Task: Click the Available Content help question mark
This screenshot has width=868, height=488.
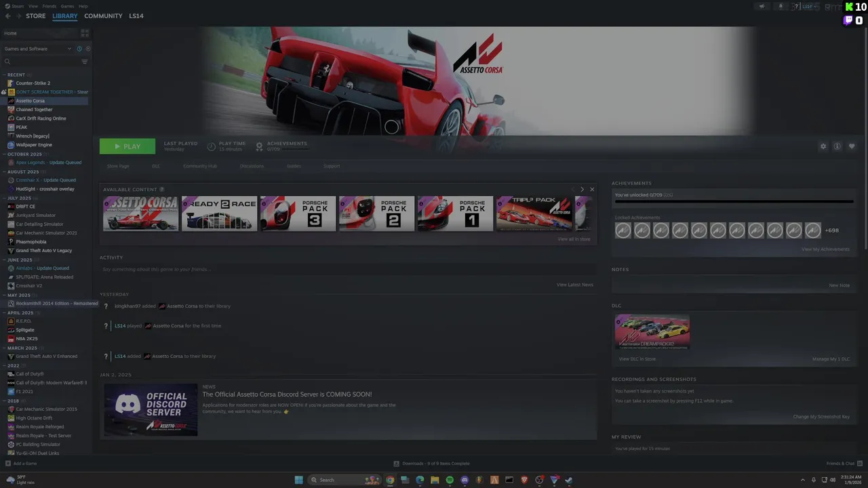Action: 161,189
